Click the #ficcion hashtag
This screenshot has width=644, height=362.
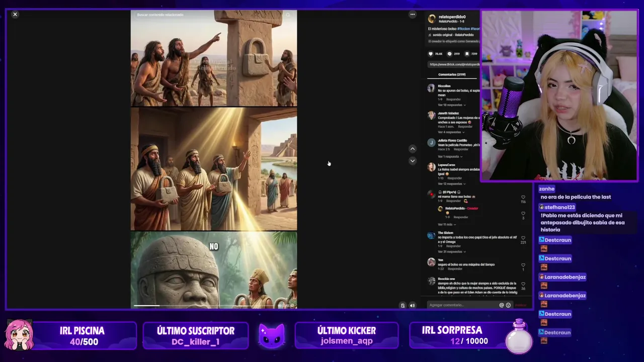463,29
